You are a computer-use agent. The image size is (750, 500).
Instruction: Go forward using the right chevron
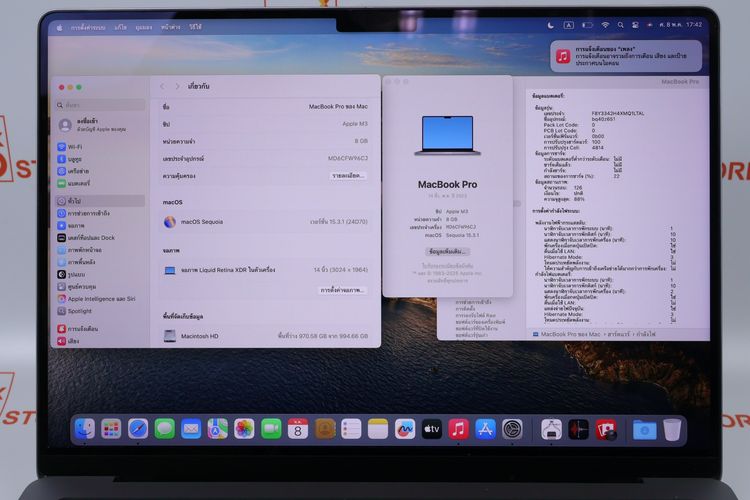click(x=177, y=86)
